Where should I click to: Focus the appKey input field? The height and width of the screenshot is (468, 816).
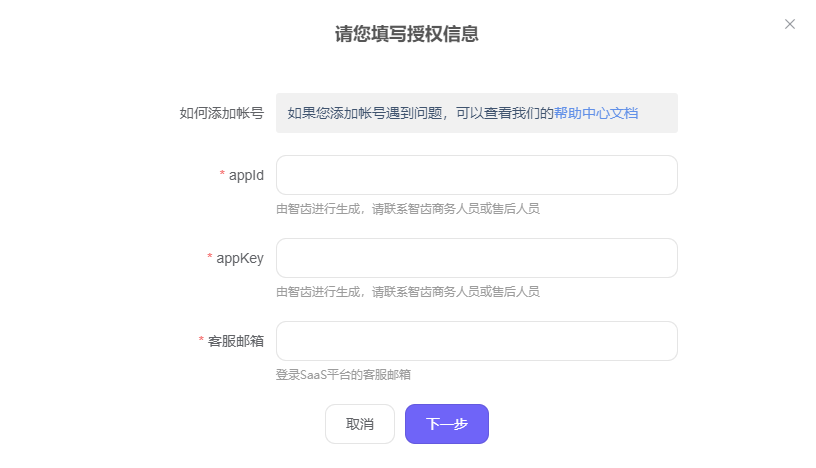[x=477, y=258]
